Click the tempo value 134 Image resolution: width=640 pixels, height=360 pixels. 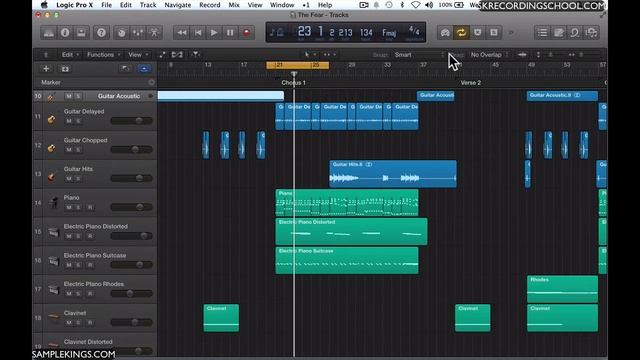coord(366,33)
